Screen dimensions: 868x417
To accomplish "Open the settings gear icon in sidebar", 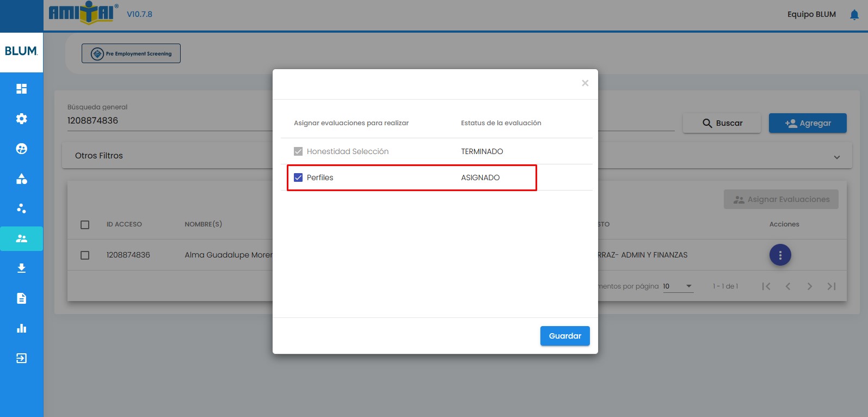I will click(21, 119).
